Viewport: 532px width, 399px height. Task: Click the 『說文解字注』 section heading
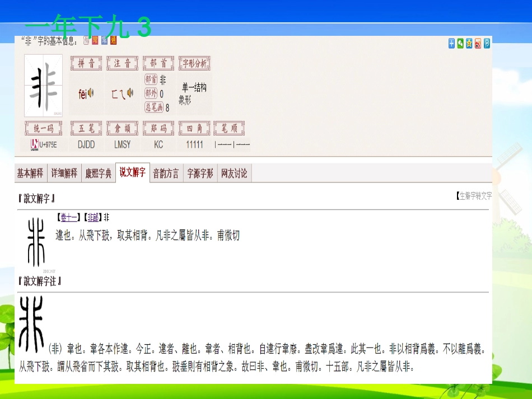(40, 281)
